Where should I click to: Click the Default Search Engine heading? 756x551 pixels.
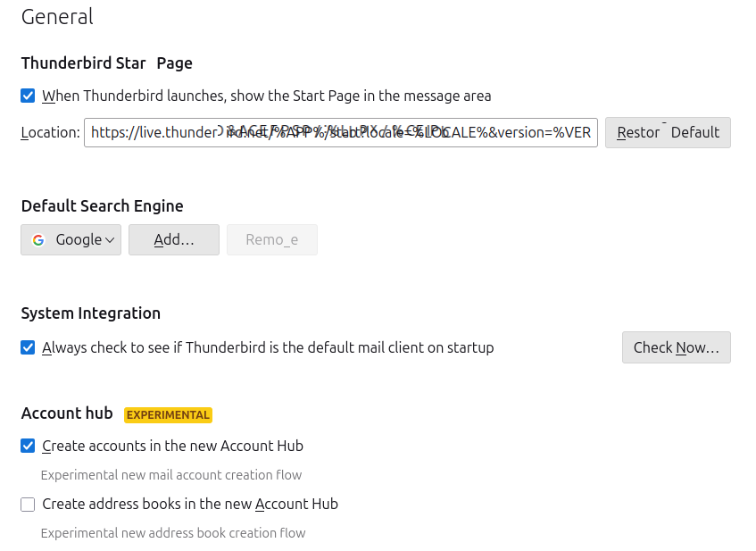point(103,206)
